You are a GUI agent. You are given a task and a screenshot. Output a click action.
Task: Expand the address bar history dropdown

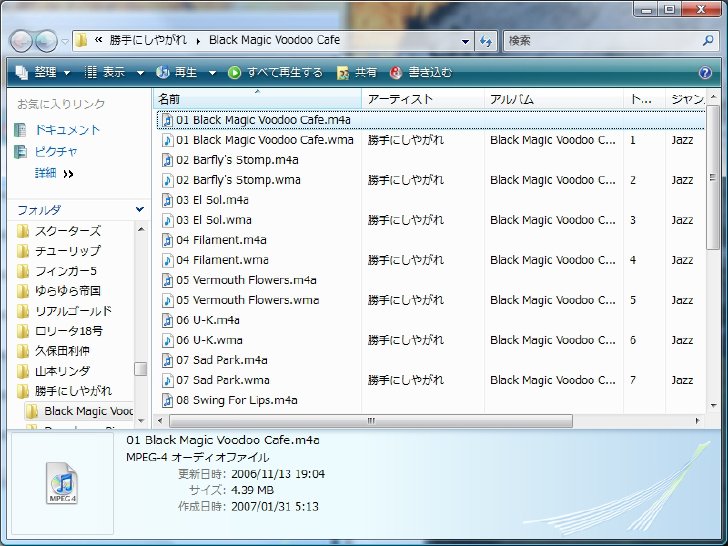click(x=465, y=42)
